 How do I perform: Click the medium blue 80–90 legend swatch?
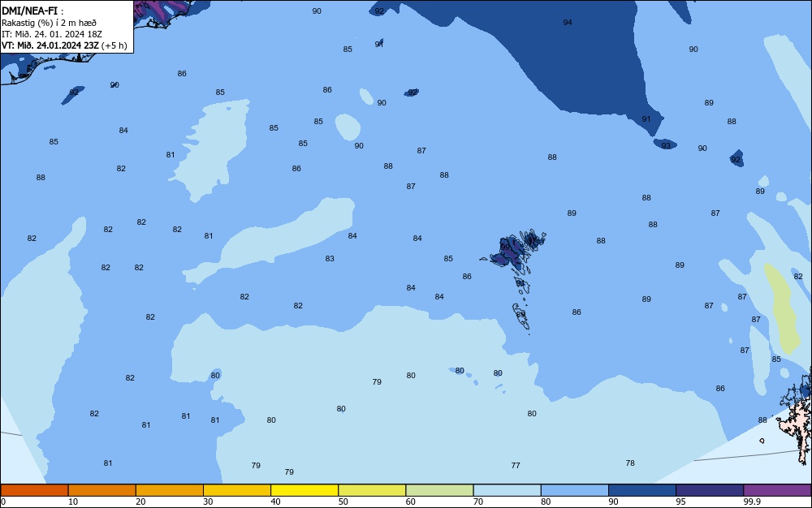[x=575, y=490]
